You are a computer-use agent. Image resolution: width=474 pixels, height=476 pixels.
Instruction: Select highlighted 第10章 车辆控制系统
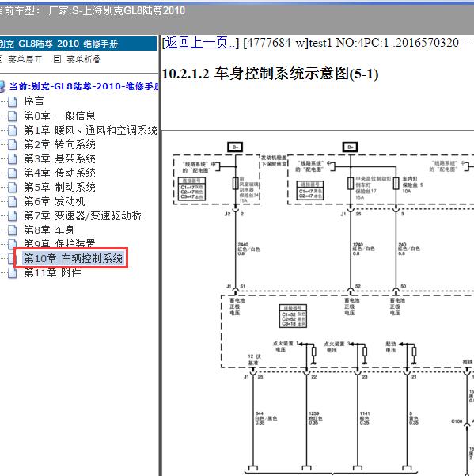tap(73, 258)
